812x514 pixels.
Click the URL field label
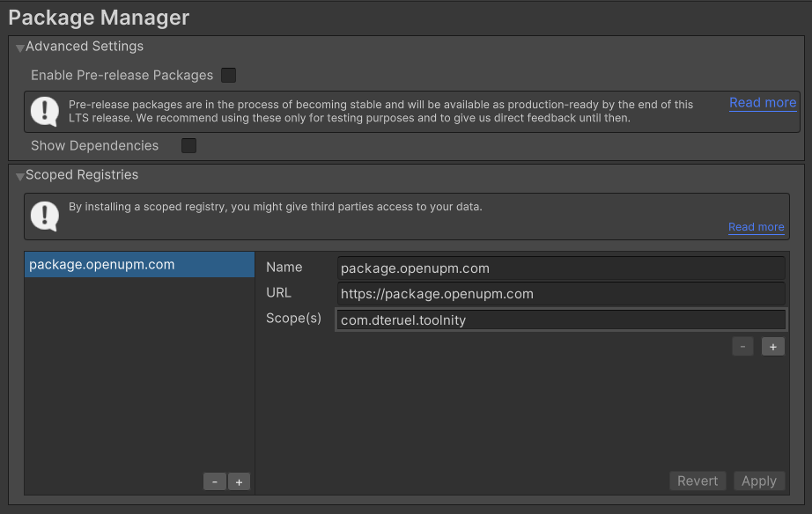[278, 293]
